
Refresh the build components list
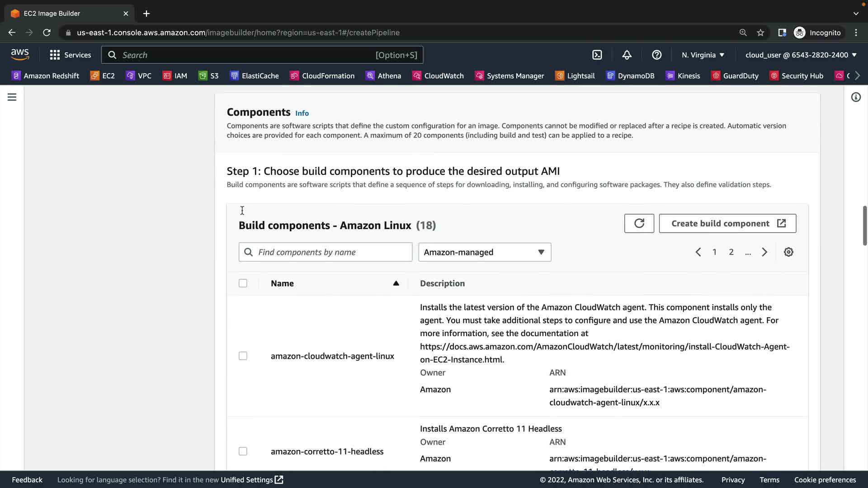click(639, 223)
